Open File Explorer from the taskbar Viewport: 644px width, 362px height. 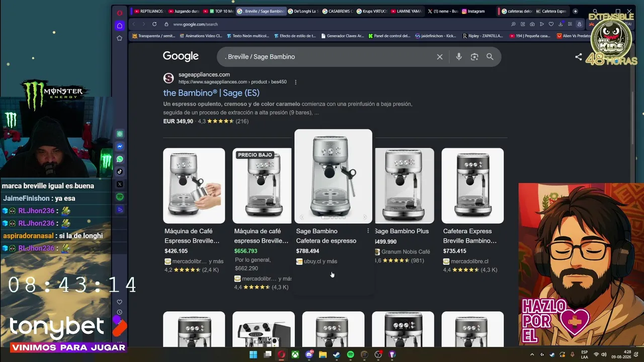coord(323,355)
